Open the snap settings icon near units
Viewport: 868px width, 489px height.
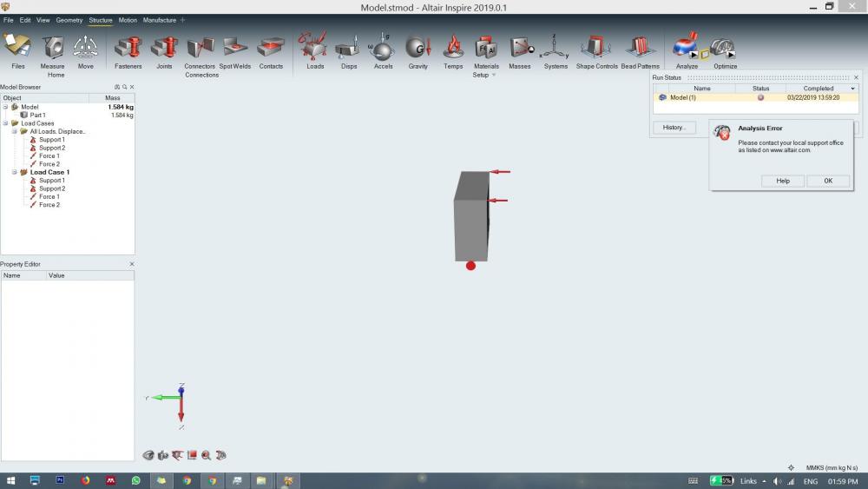point(791,468)
